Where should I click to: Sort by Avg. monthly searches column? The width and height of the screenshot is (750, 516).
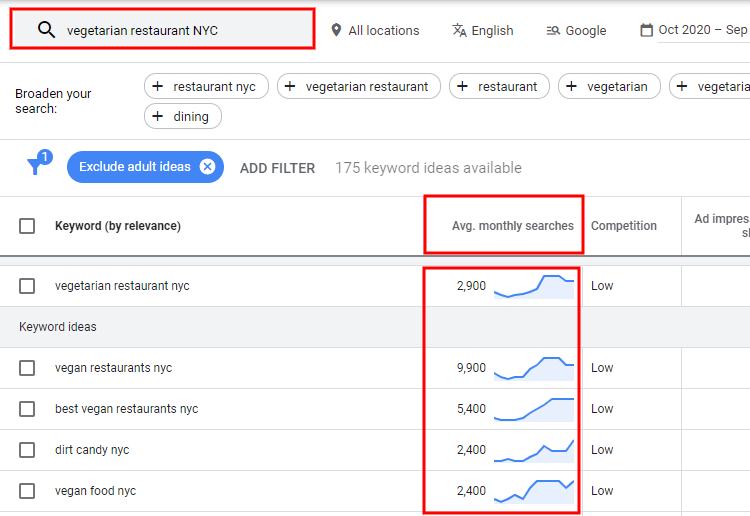(513, 226)
